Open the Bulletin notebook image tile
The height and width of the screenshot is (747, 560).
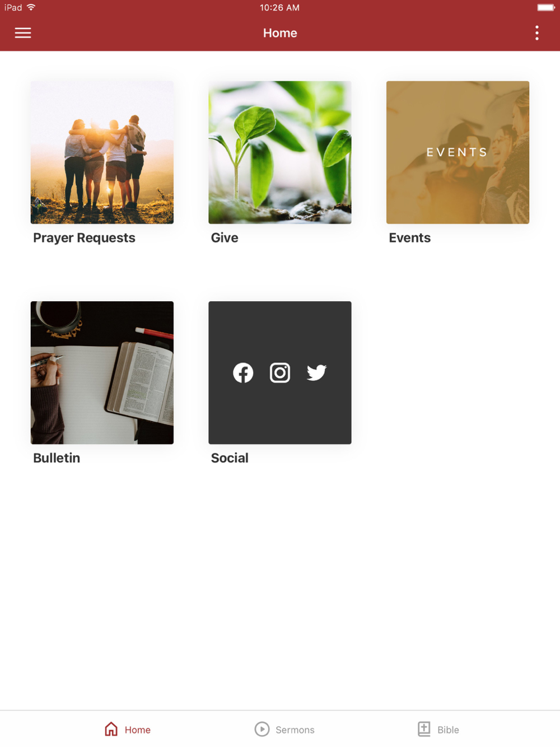coord(102,373)
